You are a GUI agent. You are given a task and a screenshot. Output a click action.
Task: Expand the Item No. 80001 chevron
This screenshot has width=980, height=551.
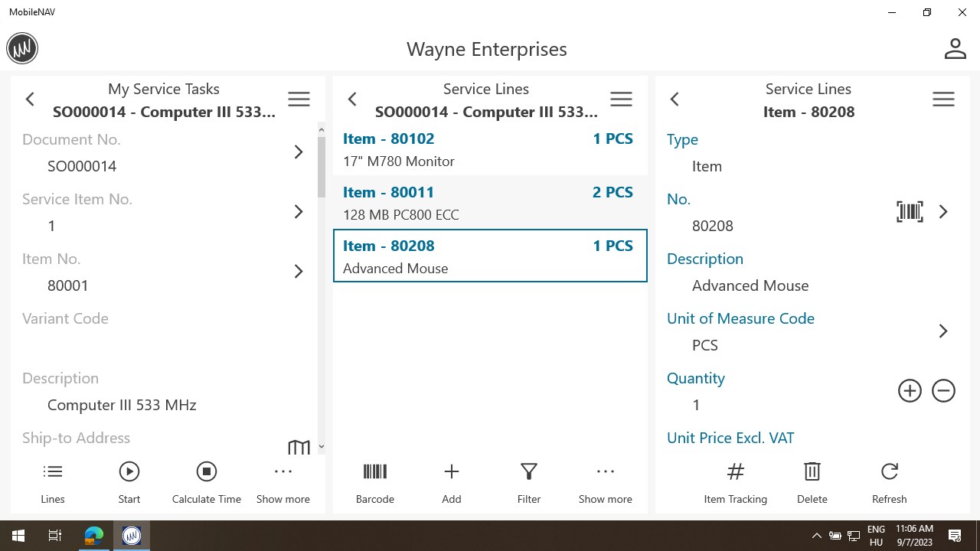tap(299, 272)
